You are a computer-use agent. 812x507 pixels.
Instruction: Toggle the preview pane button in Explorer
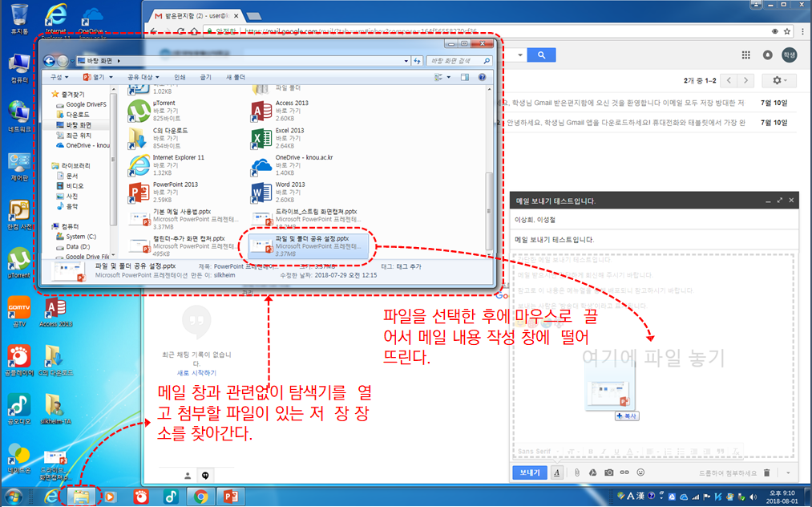(465, 77)
